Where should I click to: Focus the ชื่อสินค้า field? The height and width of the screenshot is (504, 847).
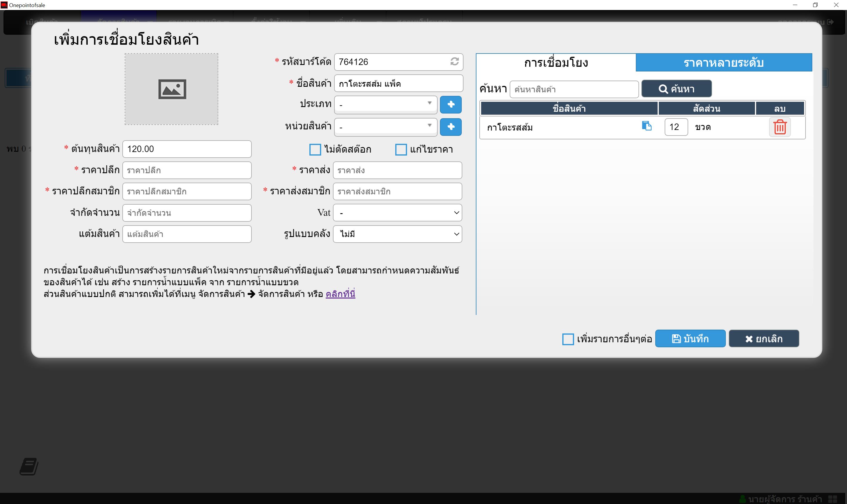(399, 84)
